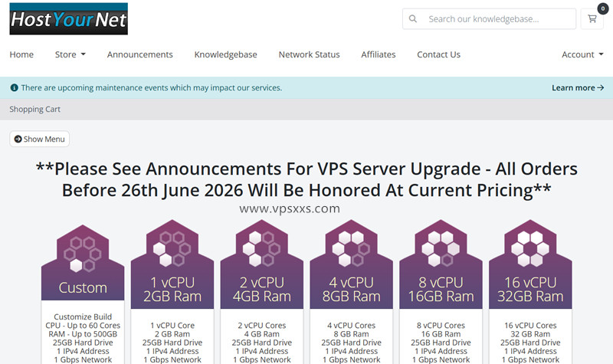Click 'Customize Build' text

(83, 316)
